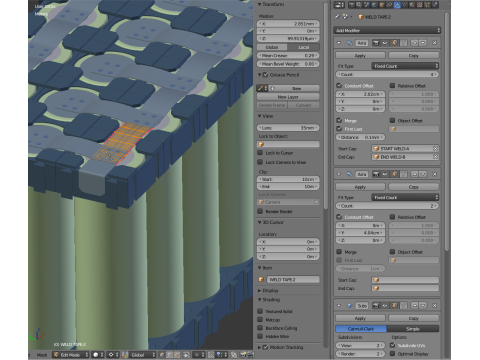Open the Modifiers wrench properties tab
Screen dimensions: 480x360
397,5
